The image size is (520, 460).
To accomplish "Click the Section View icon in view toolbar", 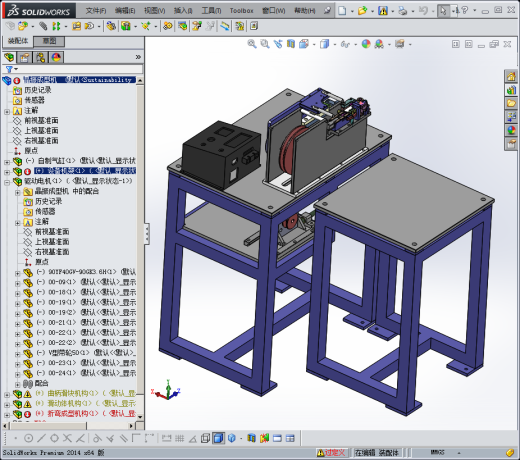I will (291, 44).
